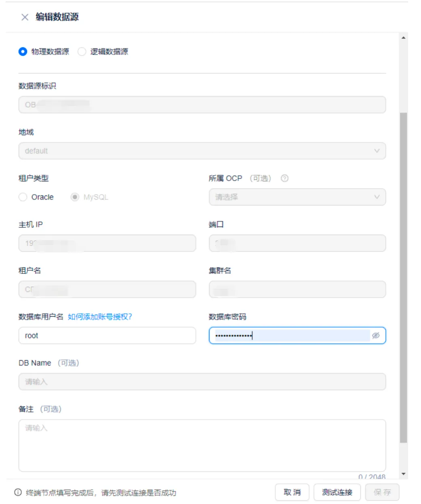Click the help icon beside 所属 OCP

284,178
